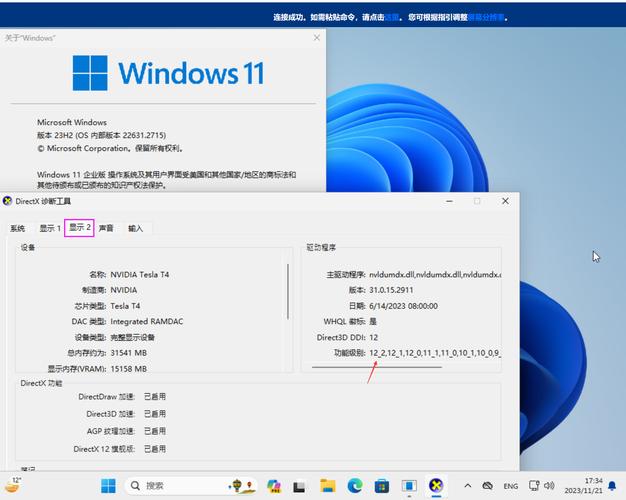626x500 pixels.
Task: Switch to the About Windows taskbar window
Action: [x=409, y=486]
